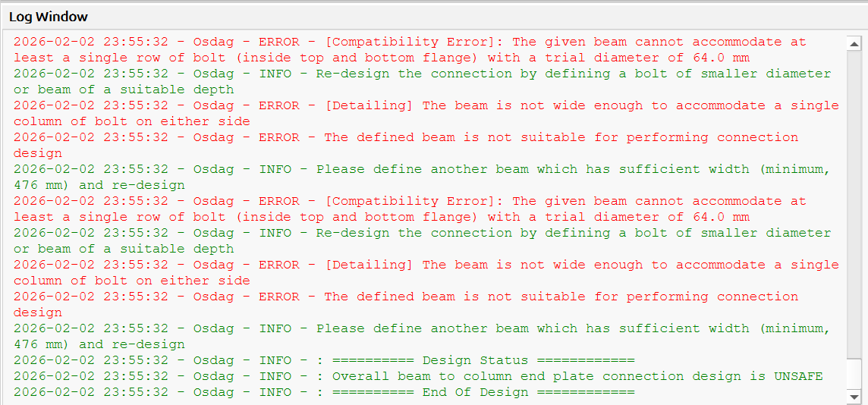Click the log scrollbar up arrow
This screenshot has height=405, width=868.
tap(854, 44)
